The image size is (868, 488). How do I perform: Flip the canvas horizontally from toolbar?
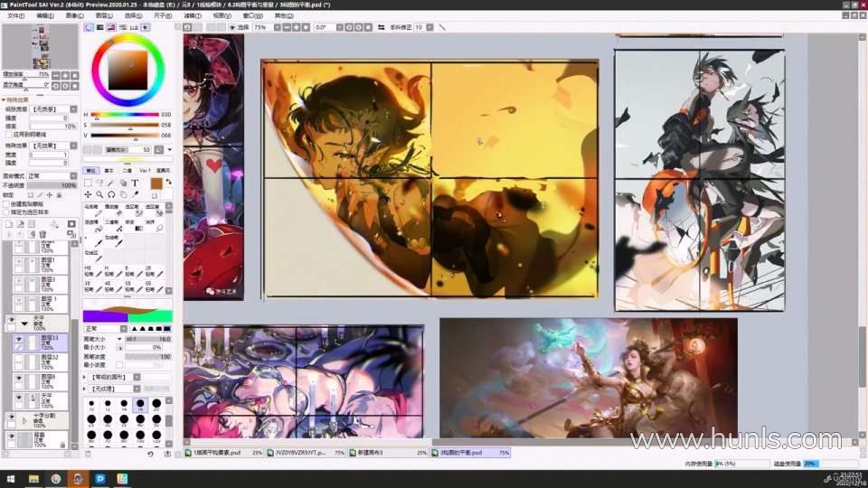pos(381,27)
